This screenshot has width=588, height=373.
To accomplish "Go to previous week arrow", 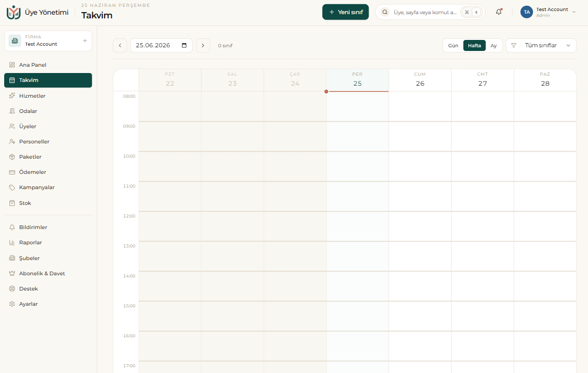I will pyautogui.click(x=120, y=45).
